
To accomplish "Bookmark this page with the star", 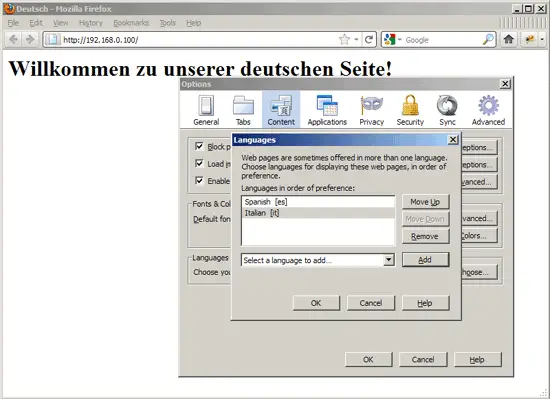I will 344,39.
